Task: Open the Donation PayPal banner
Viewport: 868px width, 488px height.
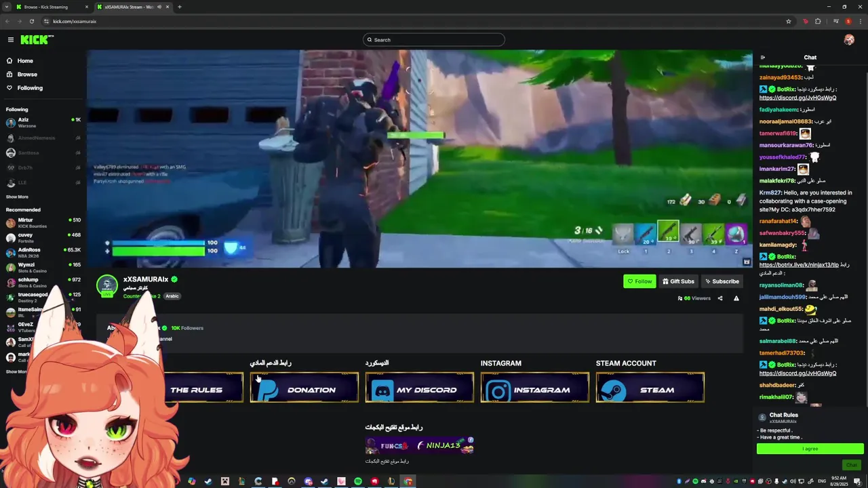Action: (304, 388)
